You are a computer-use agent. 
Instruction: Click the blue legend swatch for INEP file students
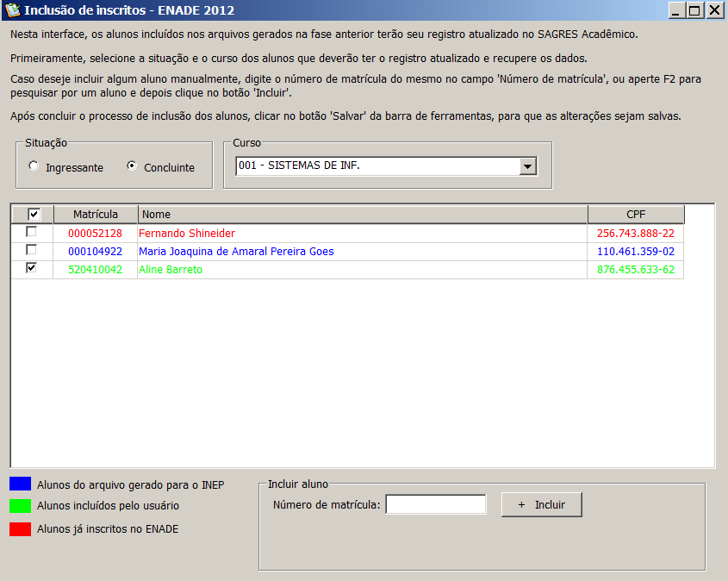click(x=21, y=484)
